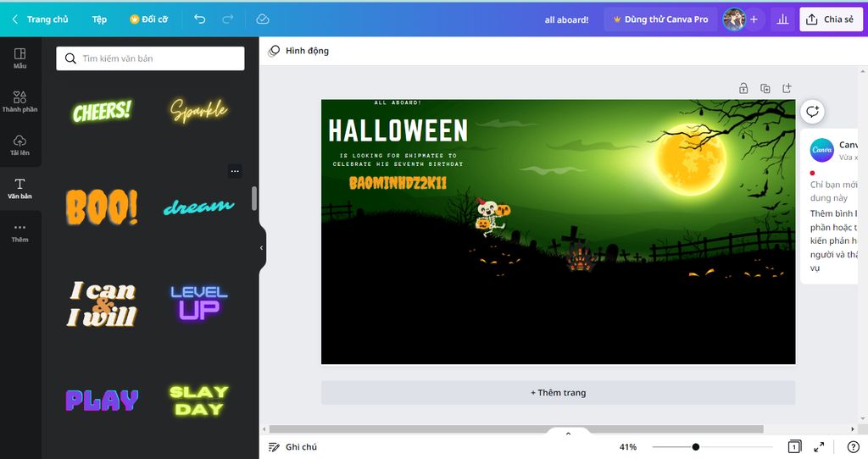This screenshot has height=459, width=868.
Task: Add a new page using plus-page icon
Action: 787,88
